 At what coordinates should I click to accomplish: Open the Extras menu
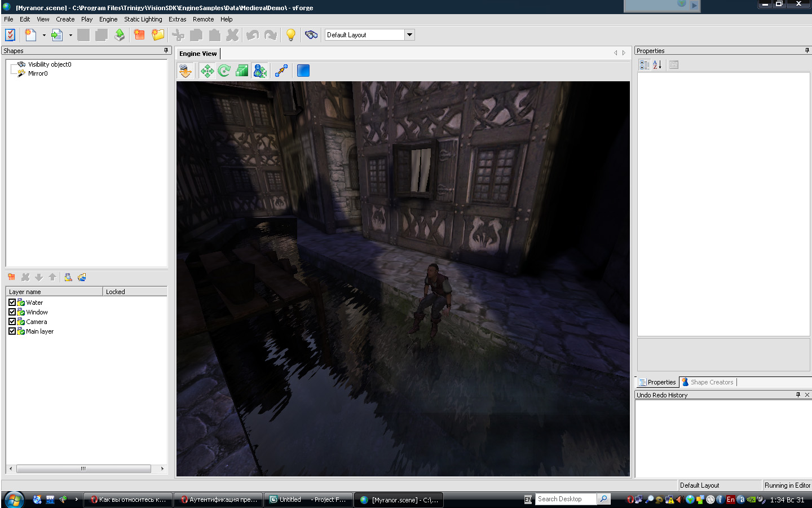coord(177,19)
